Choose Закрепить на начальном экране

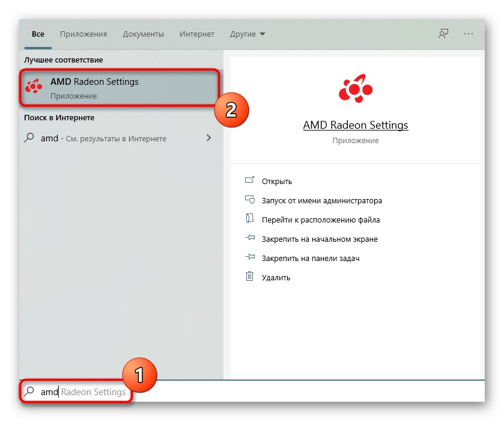(320, 239)
